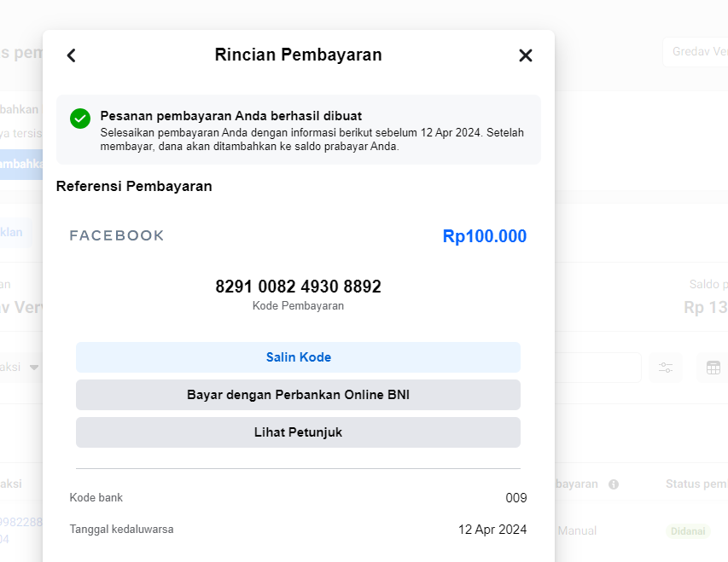Click the expiry date 12 Apr 2024
728x562 pixels.
coord(492,530)
